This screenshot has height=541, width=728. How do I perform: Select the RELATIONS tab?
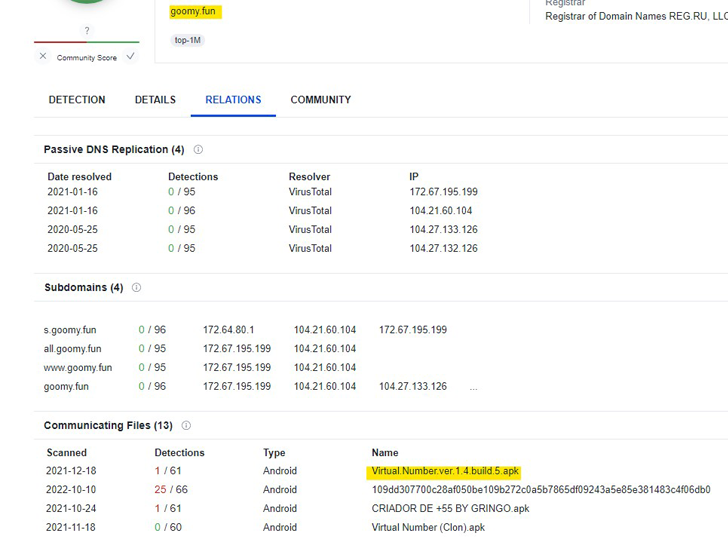click(233, 100)
